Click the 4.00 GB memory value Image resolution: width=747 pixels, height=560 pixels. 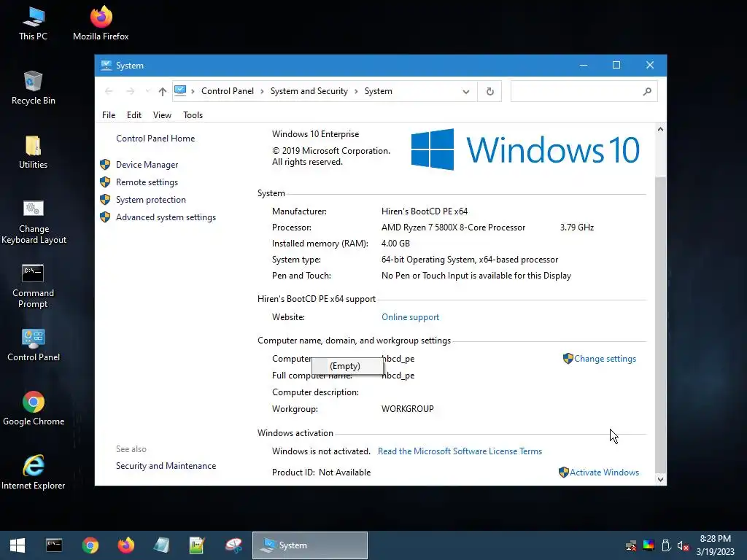(x=395, y=244)
